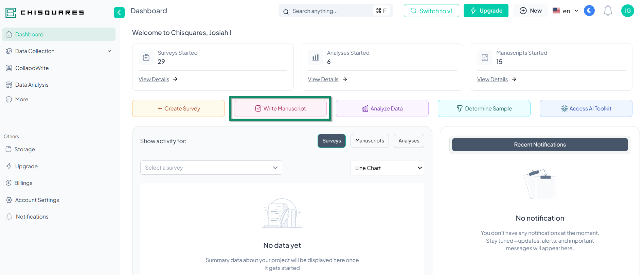Click the Surveys Started clipboard icon
Viewport: 644px width, 275px height.
(x=146, y=58)
